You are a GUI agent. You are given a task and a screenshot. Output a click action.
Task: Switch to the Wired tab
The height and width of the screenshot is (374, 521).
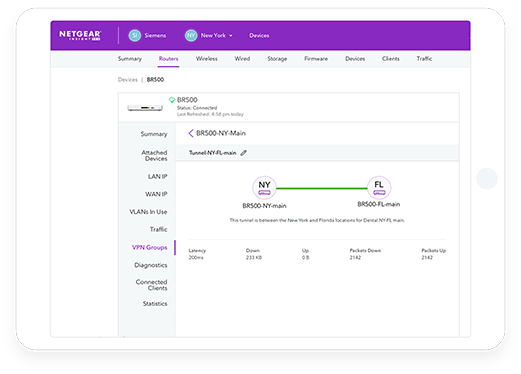(x=242, y=59)
